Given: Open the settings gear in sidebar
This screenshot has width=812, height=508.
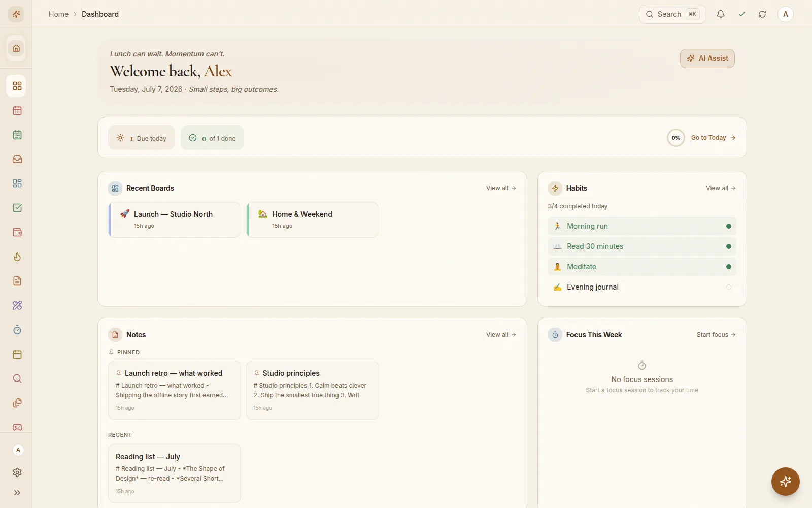Looking at the screenshot, I should tap(17, 472).
